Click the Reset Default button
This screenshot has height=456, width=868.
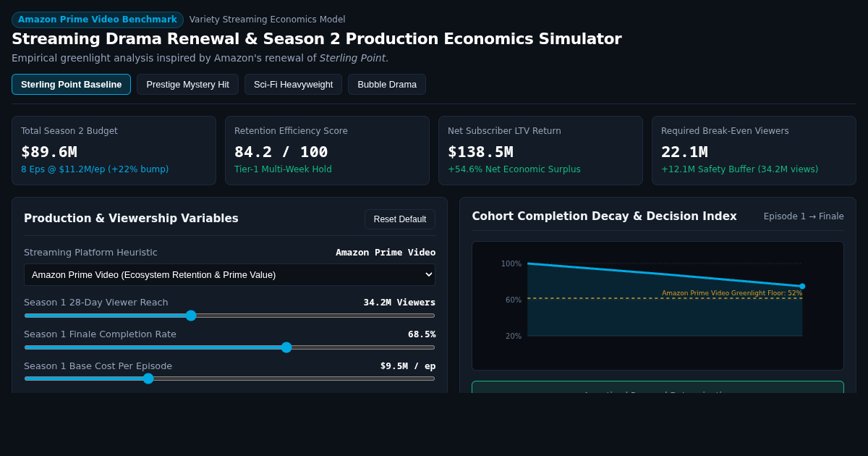(400, 219)
